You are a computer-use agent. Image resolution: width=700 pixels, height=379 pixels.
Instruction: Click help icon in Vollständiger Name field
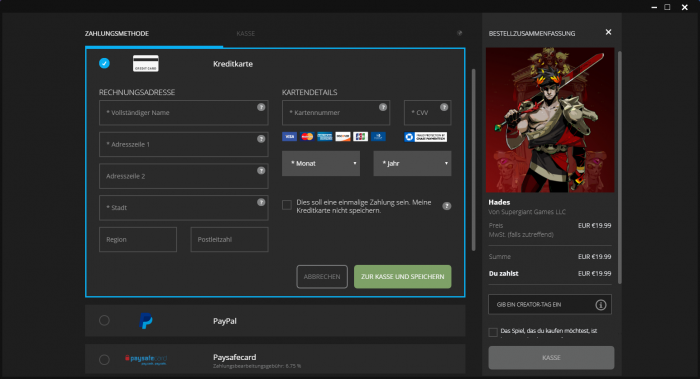(261, 107)
